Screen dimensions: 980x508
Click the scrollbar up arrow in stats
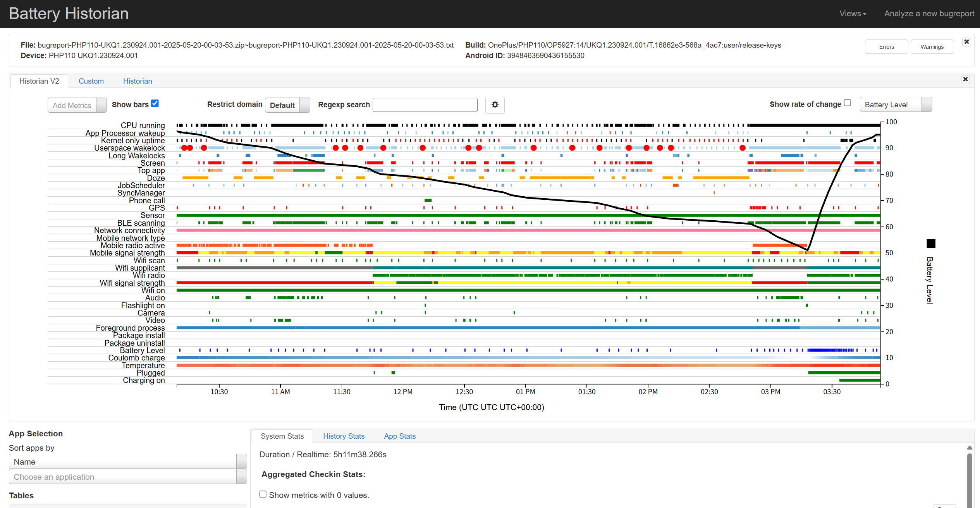click(x=970, y=448)
